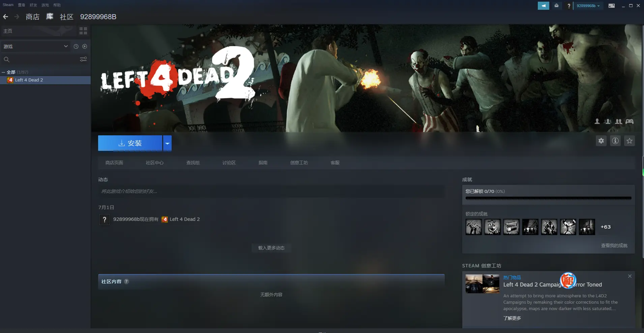644x333 pixels.
Task: Open second locked achievement icon
Action: (492, 227)
